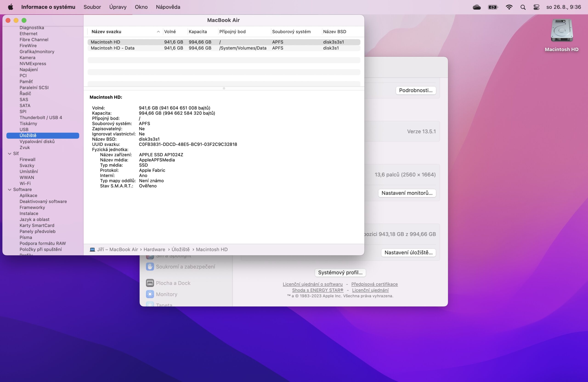Click the Wi-Fi status icon

(509, 7)
